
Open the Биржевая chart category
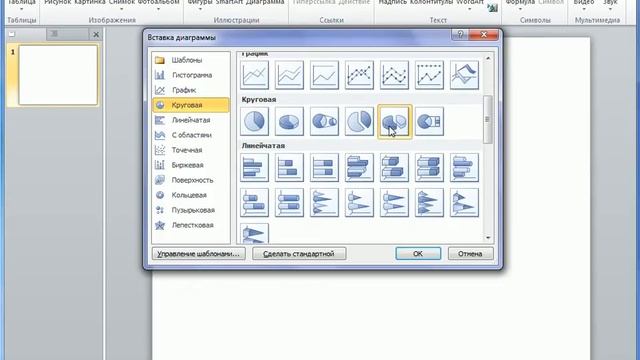point(191,165)
